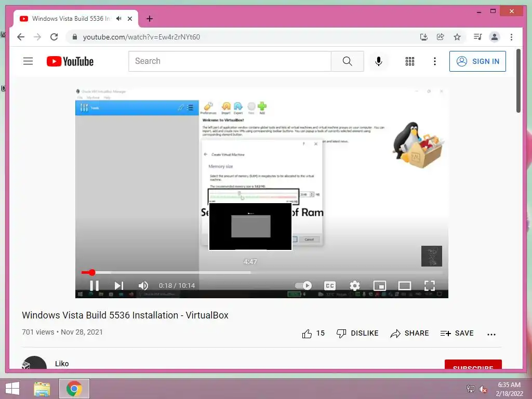This screenshot has width=532, height=399.
Task: Click the Liko channel avatar
Action: click(x=34, y=362)
